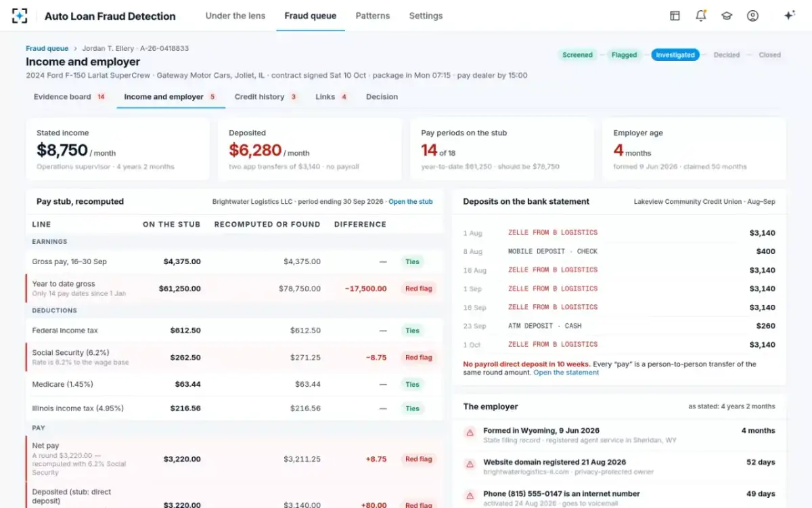Click Illinois income tax (4.95%) line
Image resolution: width=812 pixels, height=508 pixels.
pos(78,408)
